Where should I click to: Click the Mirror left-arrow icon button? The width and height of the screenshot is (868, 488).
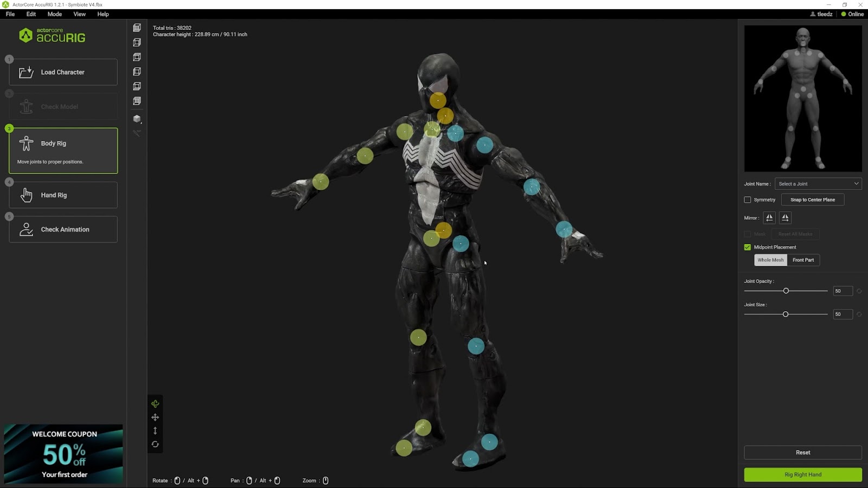point(769,217)
